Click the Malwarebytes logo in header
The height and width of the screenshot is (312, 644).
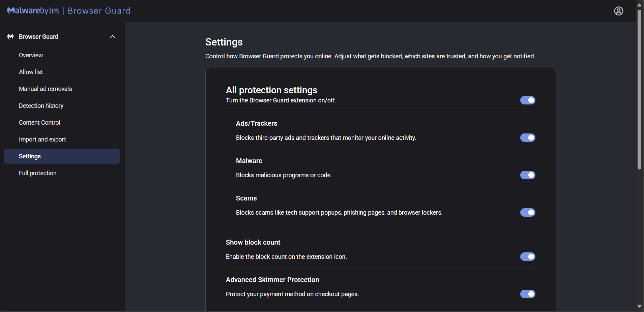[x=33, y=11]
